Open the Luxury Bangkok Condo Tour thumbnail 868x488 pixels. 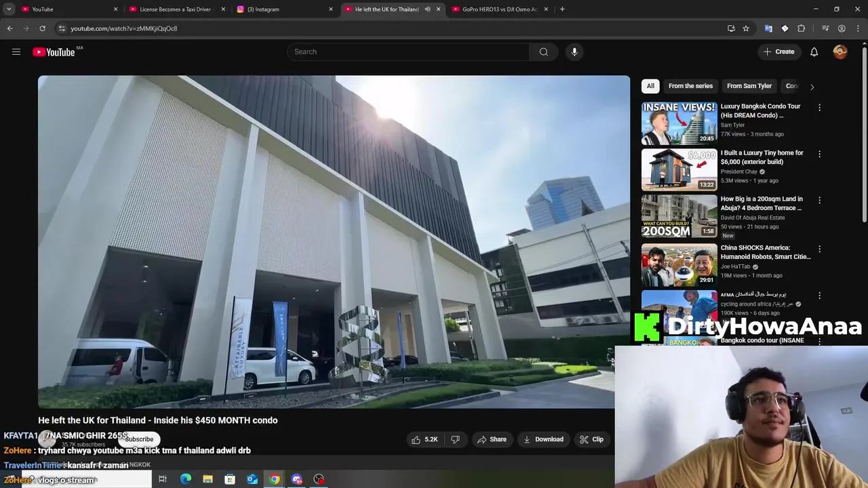(x=679, y=123)
